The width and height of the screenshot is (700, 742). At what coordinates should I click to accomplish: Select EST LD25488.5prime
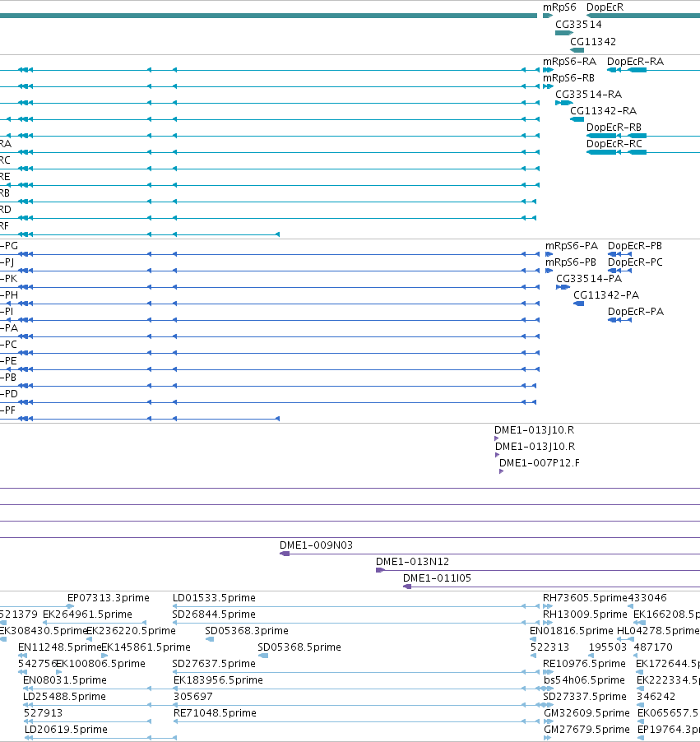coord(87,705)
